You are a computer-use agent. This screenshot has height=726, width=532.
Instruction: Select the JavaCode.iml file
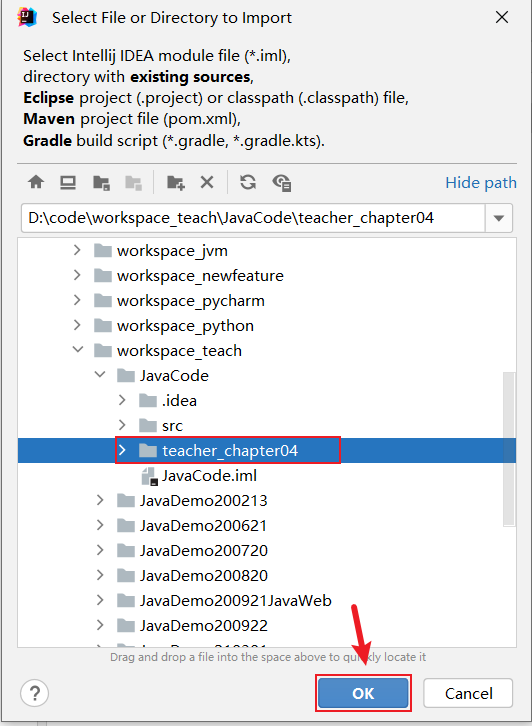199,476
